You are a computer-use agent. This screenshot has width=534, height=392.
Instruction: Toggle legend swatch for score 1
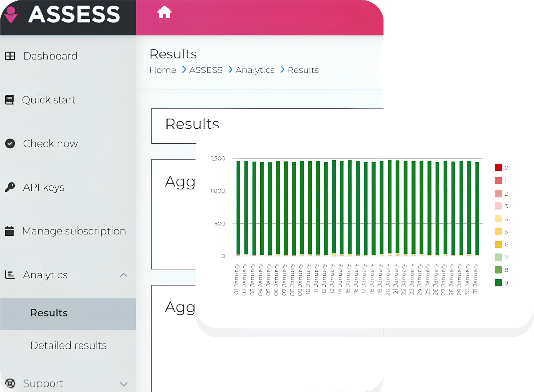coord(498,181)
